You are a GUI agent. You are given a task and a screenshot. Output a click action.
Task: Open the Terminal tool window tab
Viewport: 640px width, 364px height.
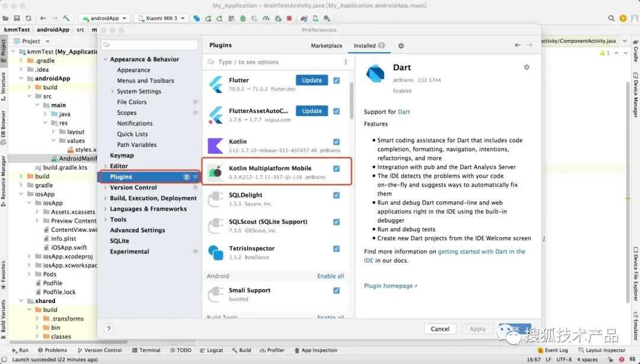coord(146,350)
